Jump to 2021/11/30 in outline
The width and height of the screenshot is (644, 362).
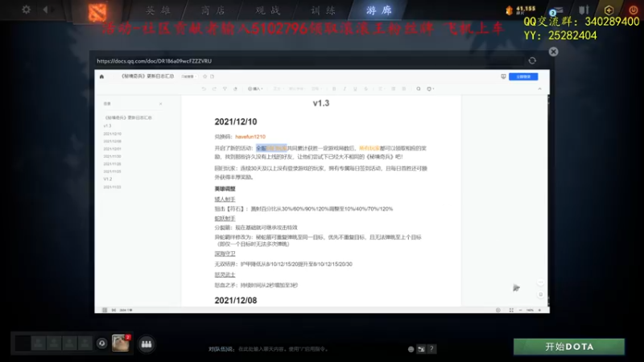[112, 156]
